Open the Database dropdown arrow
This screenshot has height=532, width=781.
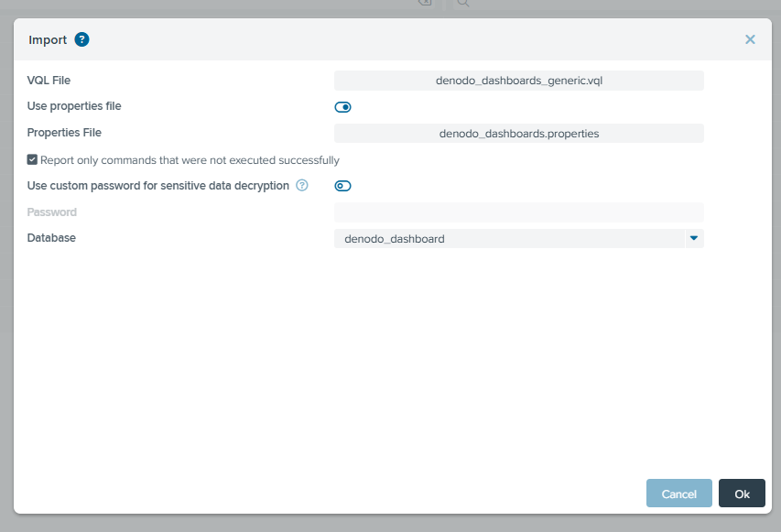(x=694, y=238)
